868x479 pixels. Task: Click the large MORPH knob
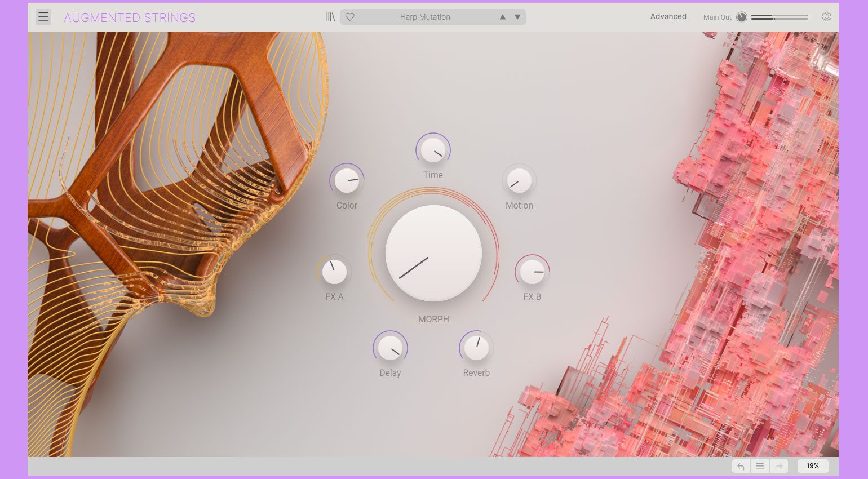(433, 253)
